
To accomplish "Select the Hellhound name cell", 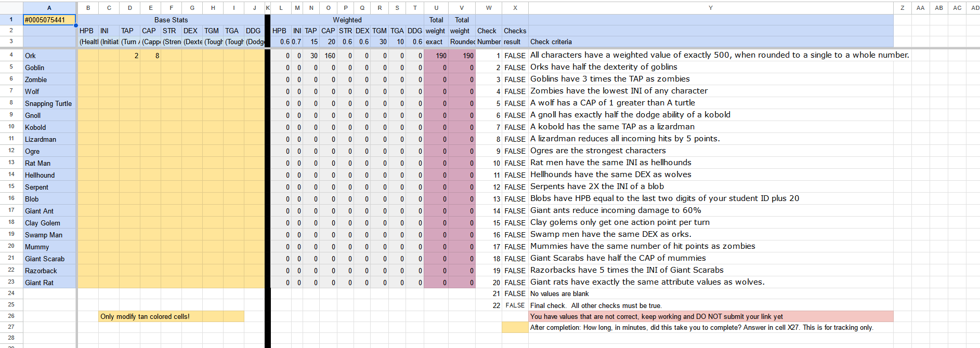I will coord(49,175).
